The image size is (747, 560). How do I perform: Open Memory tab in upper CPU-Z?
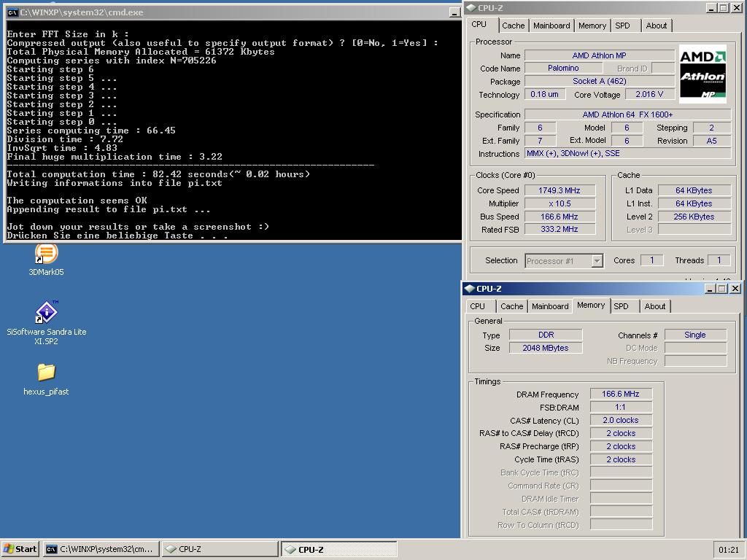click(x=592, y=26)
